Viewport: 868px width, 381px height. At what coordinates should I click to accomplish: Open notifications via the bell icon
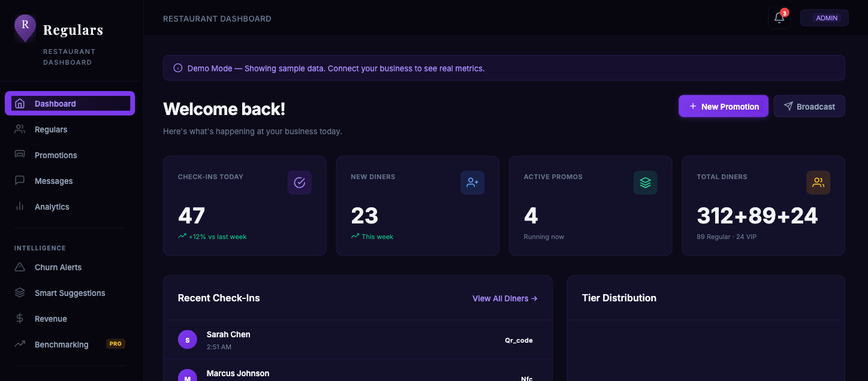coord(779,18)
